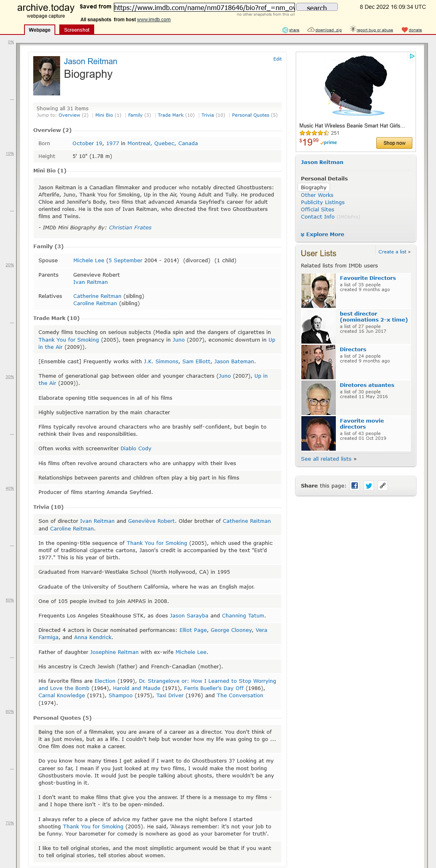Open Favorite movie directors list thumbnail
This screenshot has height=868, width=436.
point(319,433)
